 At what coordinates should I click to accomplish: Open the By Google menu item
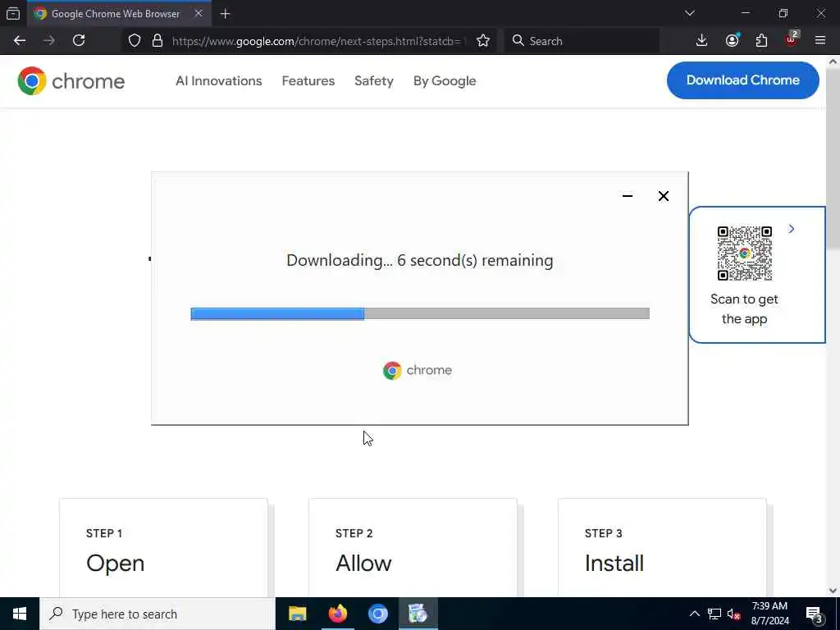pos(445,81)
